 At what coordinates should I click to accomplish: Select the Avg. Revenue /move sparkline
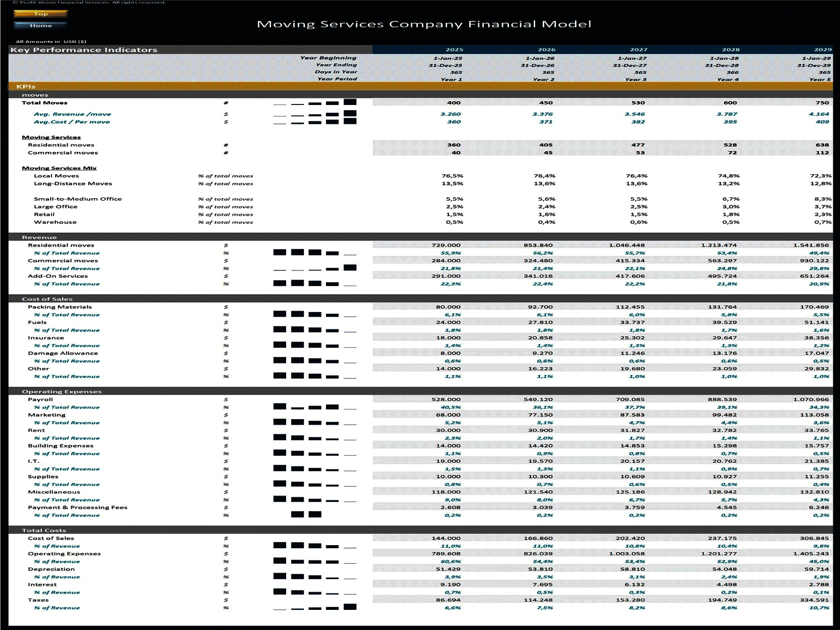tap(315, 114)
